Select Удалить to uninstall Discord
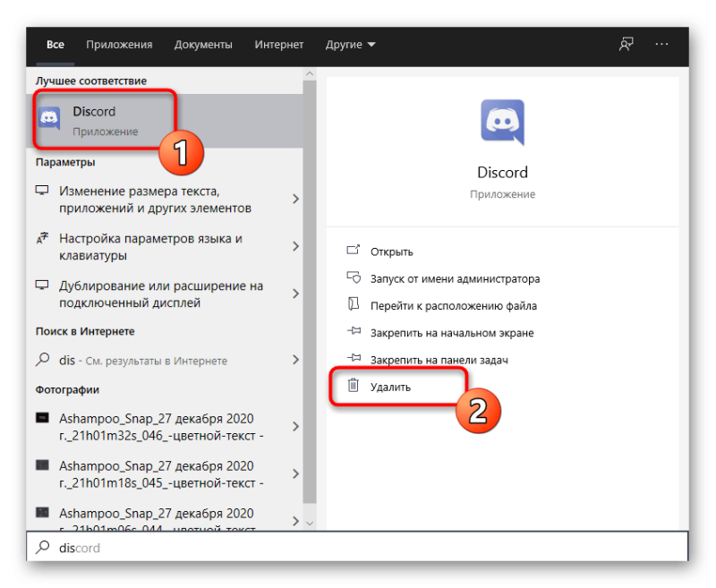The height and width of the screenshot is (588, 716). click(390, 388)
